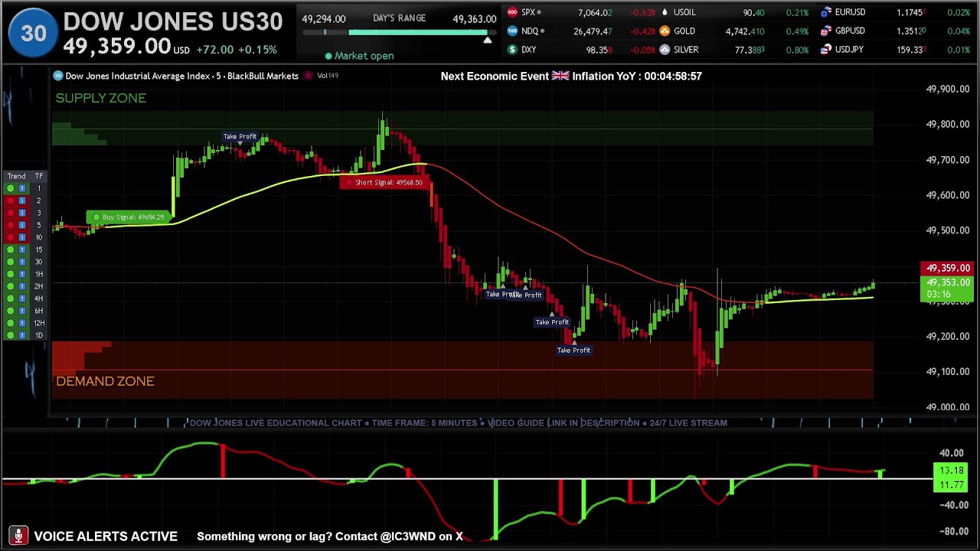The image size is (980, 551).
Task: Click the microphone voice alerts icon
Action: point(18,536)
